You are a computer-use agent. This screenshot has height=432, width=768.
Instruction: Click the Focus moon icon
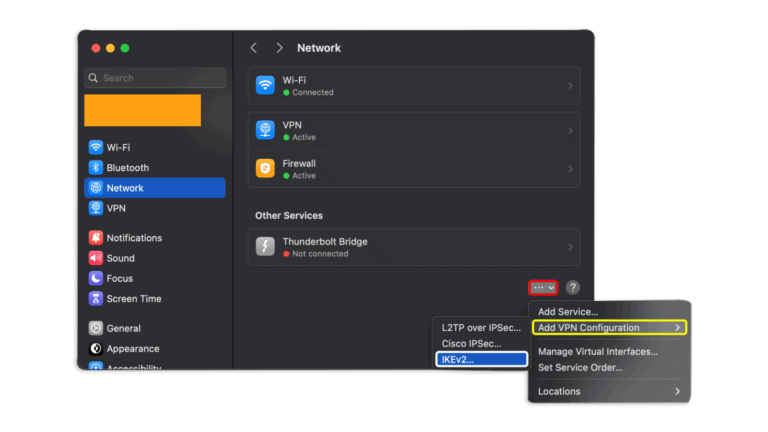point(96,278)
